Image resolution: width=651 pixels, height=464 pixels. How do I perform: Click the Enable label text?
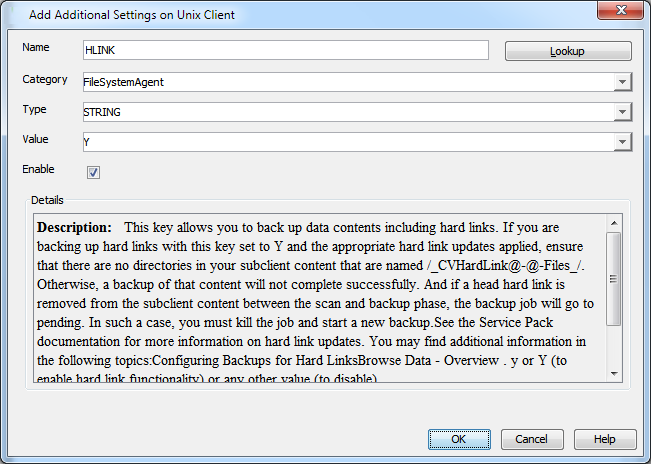click(38, 170)
